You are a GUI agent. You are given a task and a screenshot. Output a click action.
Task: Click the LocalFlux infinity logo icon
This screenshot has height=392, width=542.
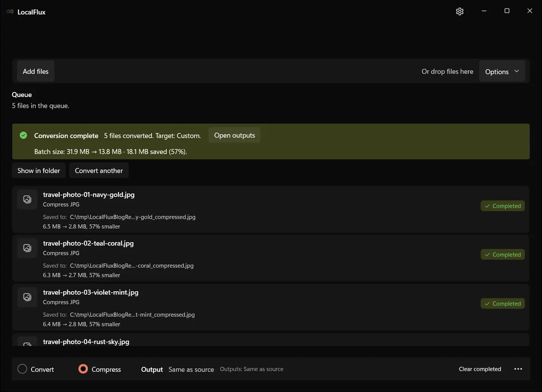coord(10,12)
